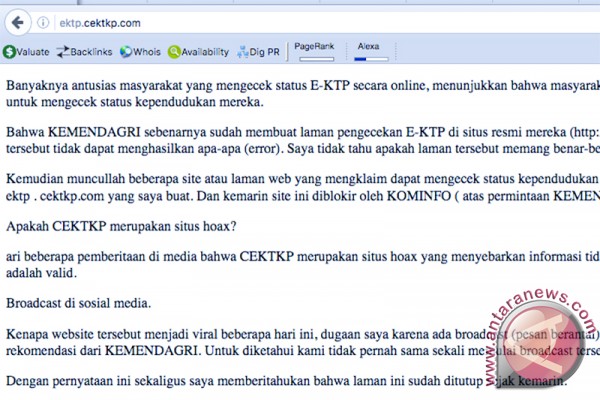
Task: Click the paragraph starting 'Banyaknya antusias masyarakat'
Action: coord(303,94)
